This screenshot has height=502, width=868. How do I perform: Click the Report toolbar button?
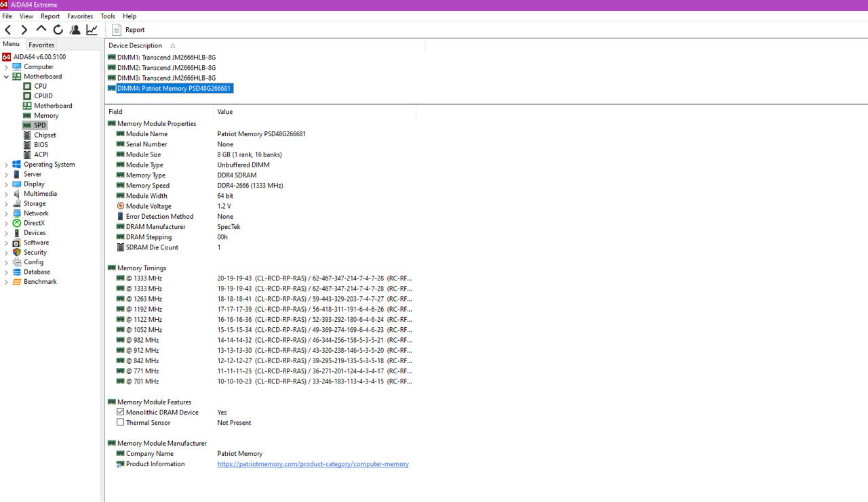pos(128,30)
